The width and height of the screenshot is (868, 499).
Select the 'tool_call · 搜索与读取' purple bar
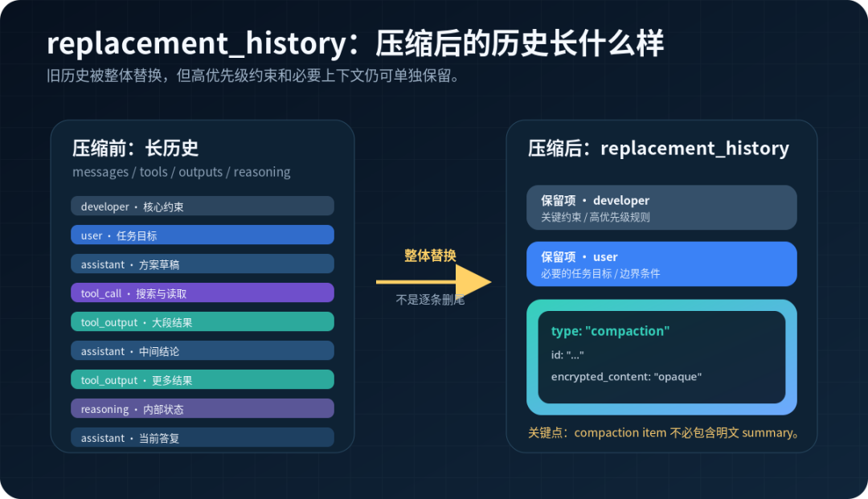click(x=202, y=293)
